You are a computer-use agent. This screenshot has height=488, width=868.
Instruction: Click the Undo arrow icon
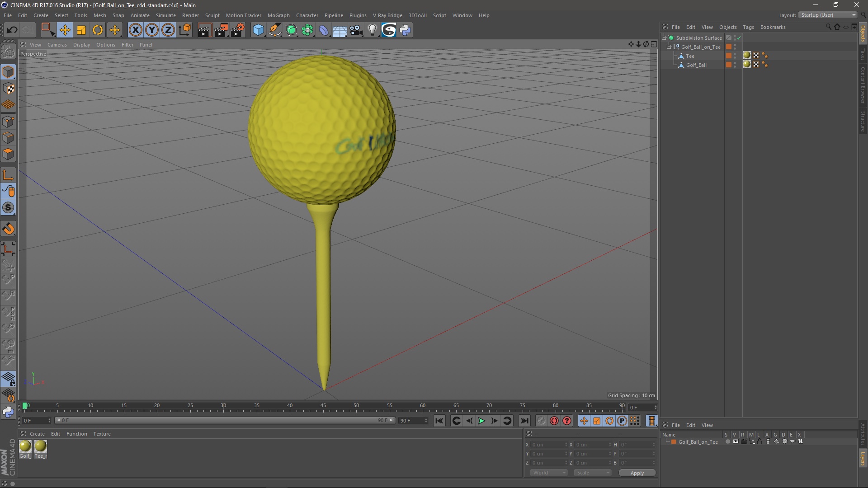(x=12, y=30)
